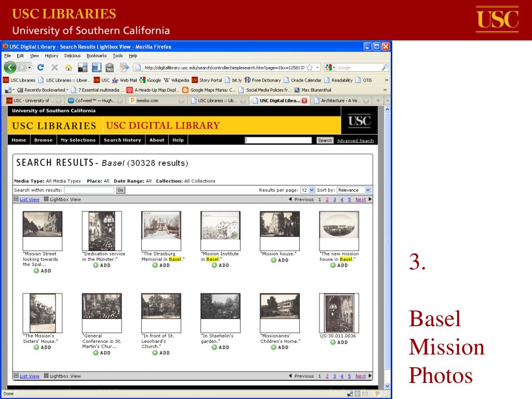Open the list all tabs dropdown
The height and width of the screenshot is (399, 532).
click(388, 100)
